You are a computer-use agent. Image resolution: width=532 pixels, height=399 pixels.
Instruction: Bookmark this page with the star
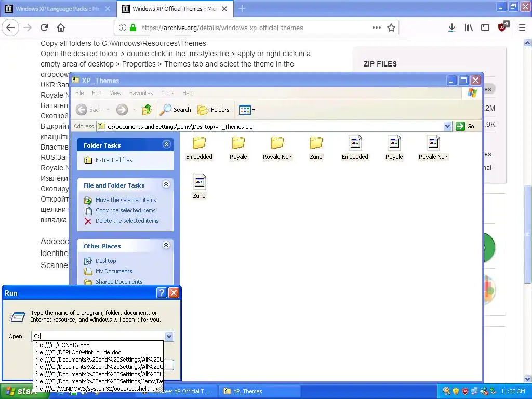tap(391, 28)
